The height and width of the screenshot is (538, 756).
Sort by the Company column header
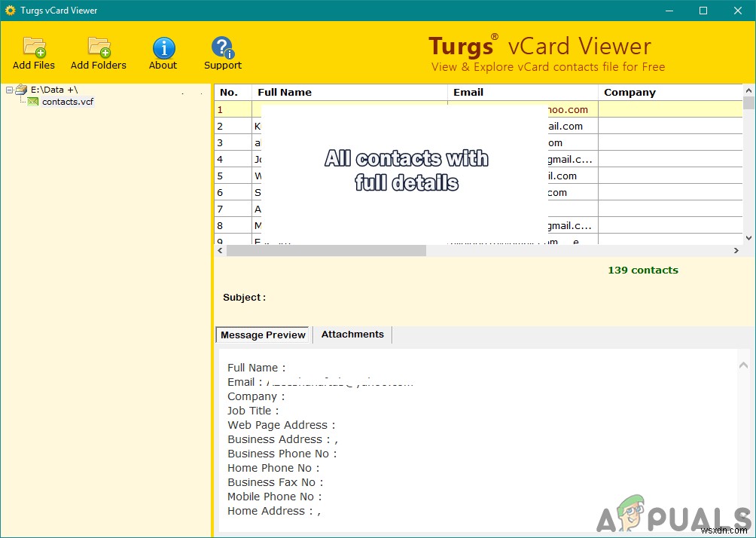[670, 92]
